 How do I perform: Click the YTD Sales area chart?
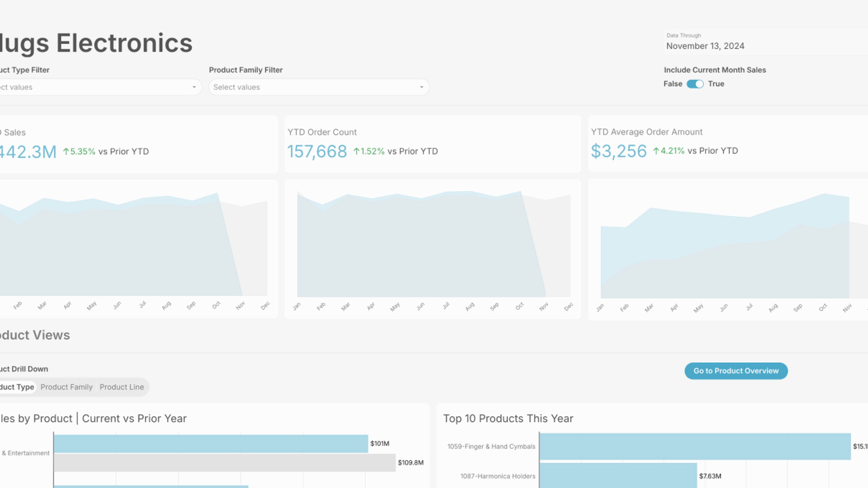tap(133, 244)
